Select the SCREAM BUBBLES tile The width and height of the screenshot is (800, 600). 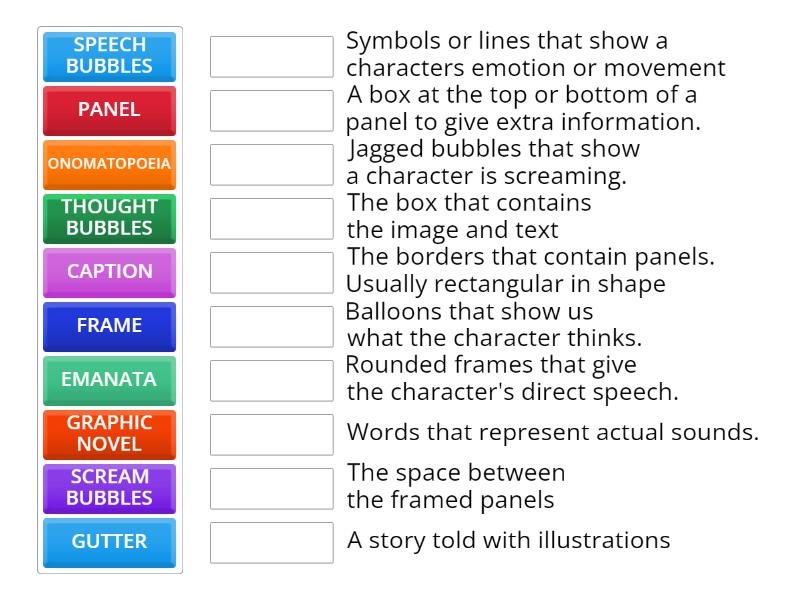[109, 488]
